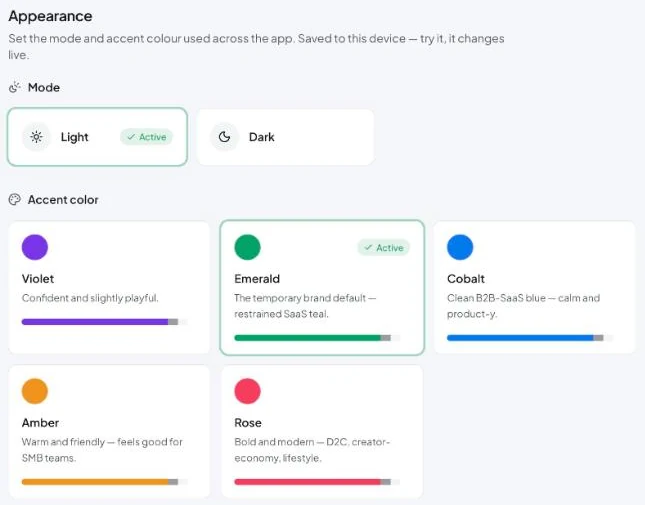Click 'Clean B2B-SaaS blue' description
This screenshot has width=645, height=505.
(x=523, y=306)
